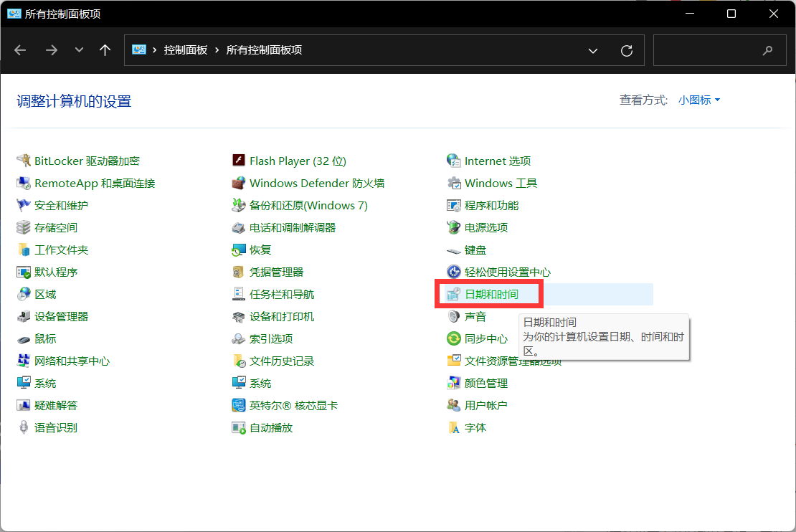Click the refresh button in the address bar
This screenshot has height=532, width=796.
(x=626, y=50)
